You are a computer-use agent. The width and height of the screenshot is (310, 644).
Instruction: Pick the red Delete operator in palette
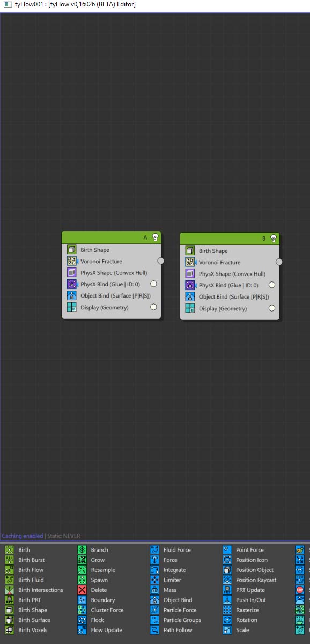pos(92,590)
